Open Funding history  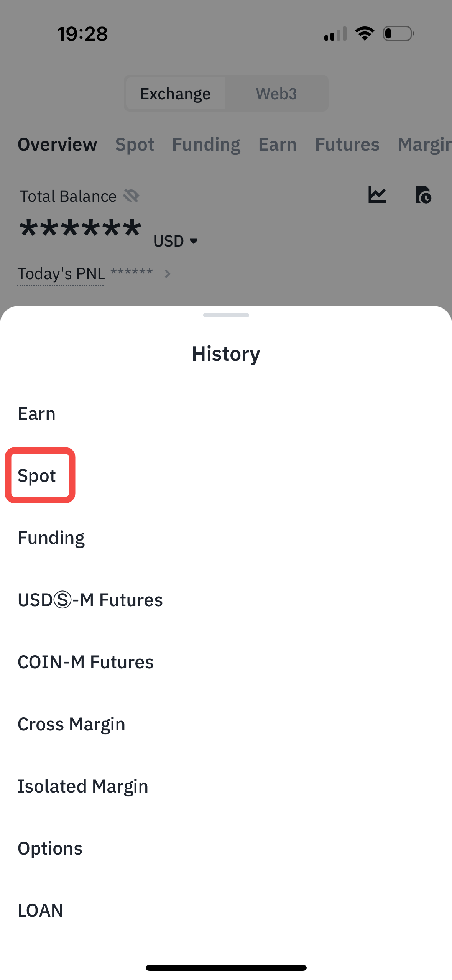coord(51,538)
